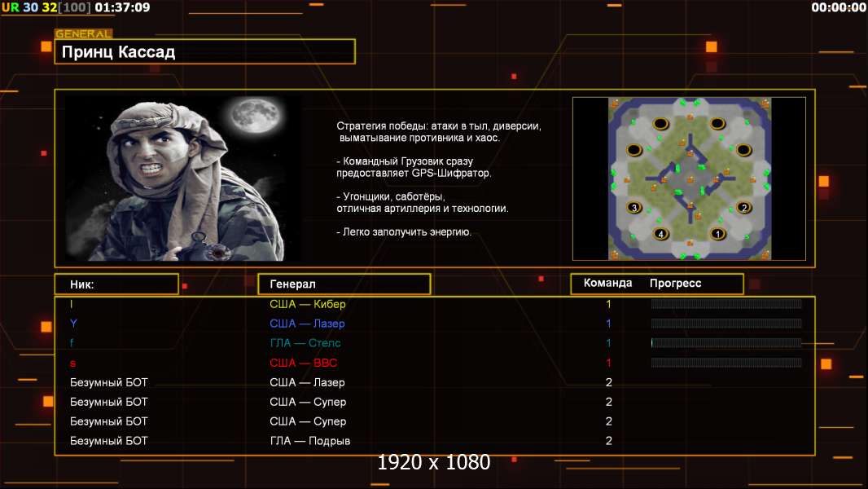This screenshot has height=489, width=868.
Task: Click the general name field 'Принц Кассад'
Action: click(x=205, y=51)
